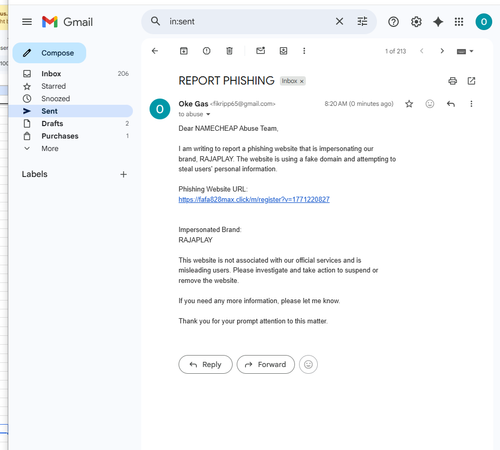Image resolution: width=500 pixels, height=450 pixels.
Task: Click the sender name Oke Gas
Action: (x=193, y=104)
